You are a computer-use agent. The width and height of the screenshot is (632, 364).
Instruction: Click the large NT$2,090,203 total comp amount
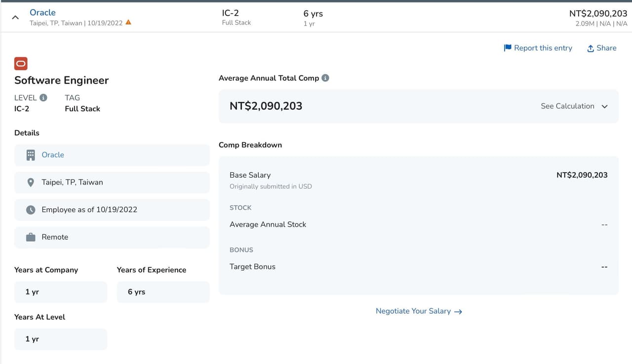(x=266, y=106)
